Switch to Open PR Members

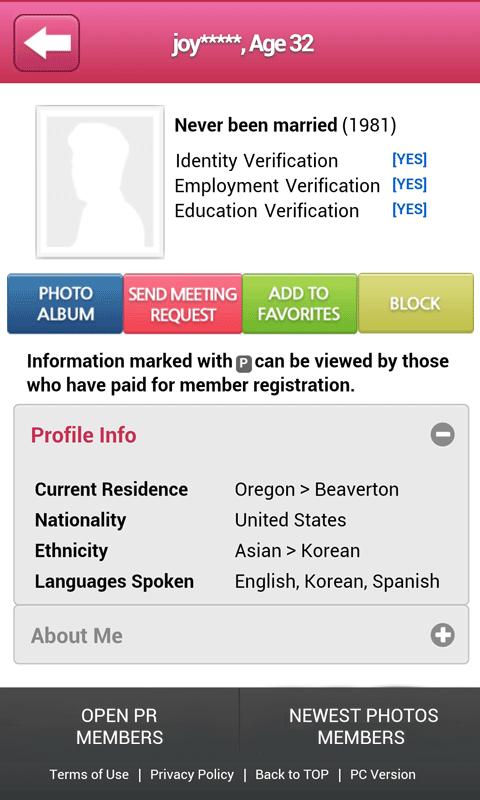(119, 727)
